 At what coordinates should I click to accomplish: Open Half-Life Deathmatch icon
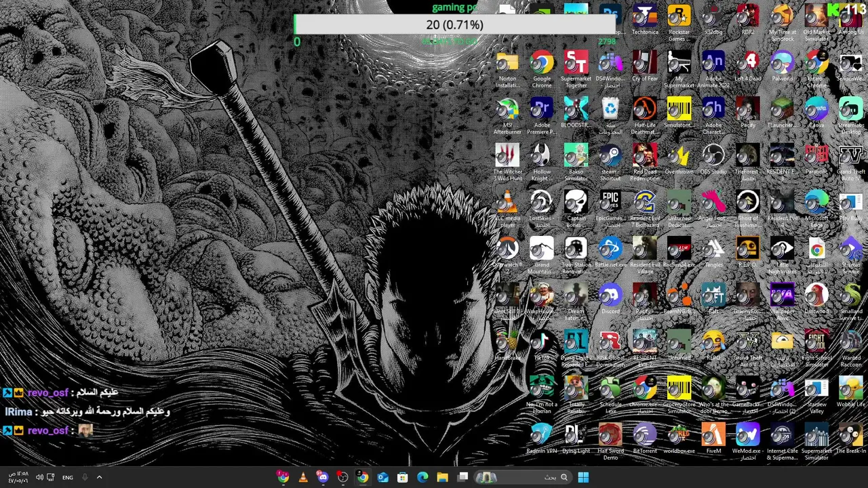click(x=645, y=116)
